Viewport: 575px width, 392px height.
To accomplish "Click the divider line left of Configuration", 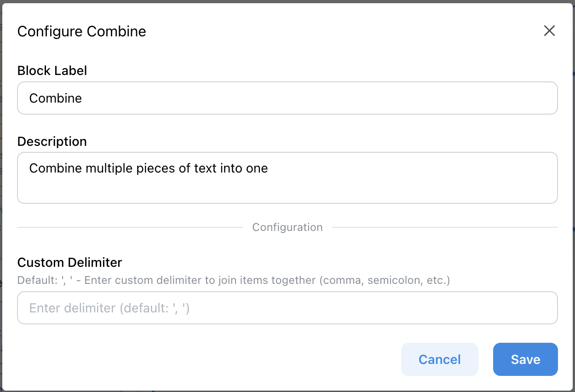I will coord(130,227).
